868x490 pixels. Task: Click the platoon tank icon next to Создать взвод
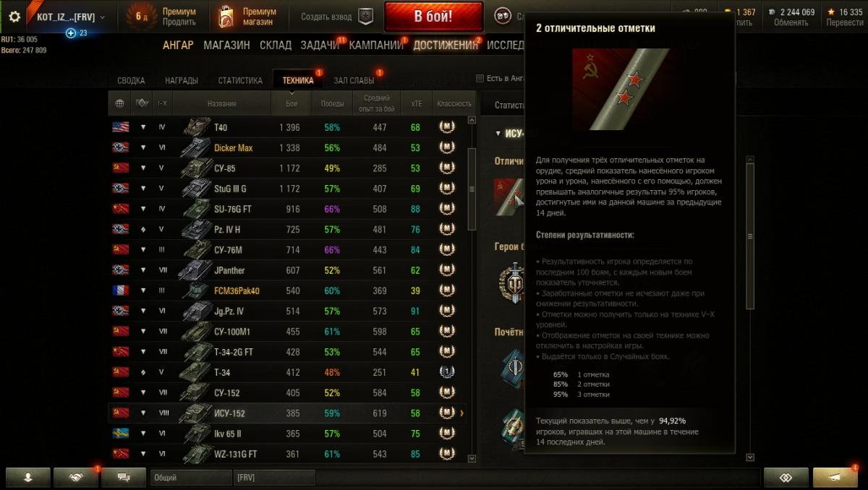click(367, 17)
